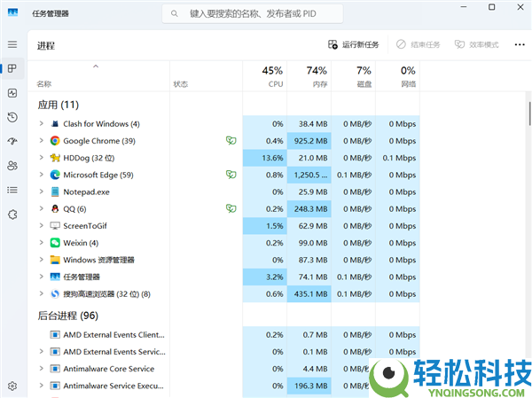This screenshot has width=532, height=398.
Task: Click the magnifier icon in search box
Action: (x=175, y=13)
